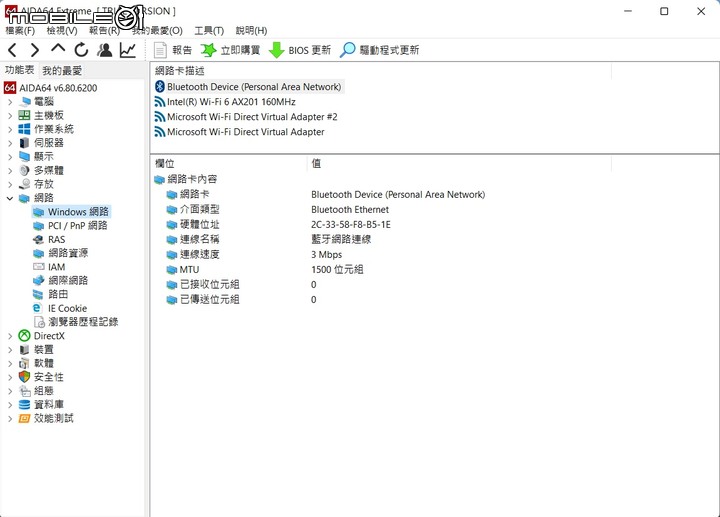The height and width of the screenshot is (517, 720).
Task: Expand the 多媒體 tree node
Action: [x=10, y=171]
